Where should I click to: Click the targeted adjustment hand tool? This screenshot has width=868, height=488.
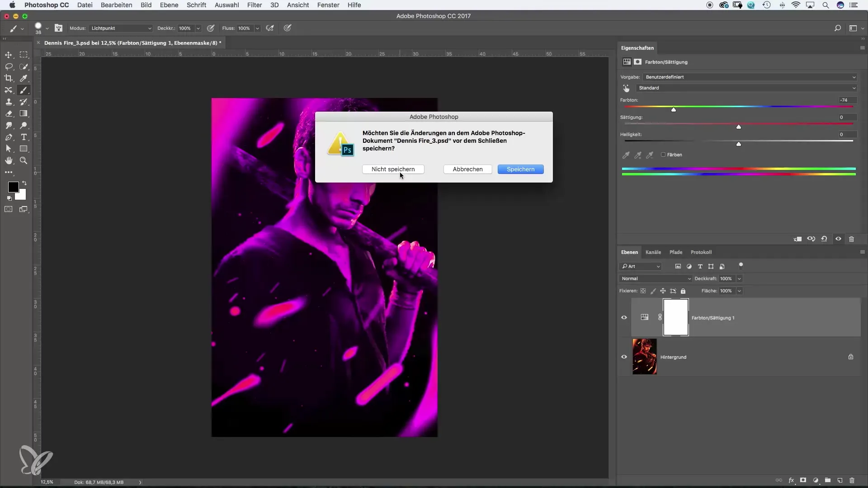[x=626, y=88]
